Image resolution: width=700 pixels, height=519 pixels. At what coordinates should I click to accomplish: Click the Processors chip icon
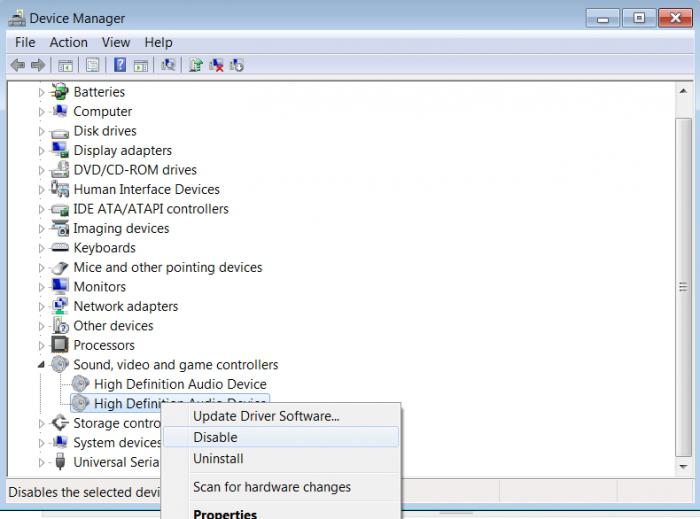pyautogui.click(x=59, y=345)
